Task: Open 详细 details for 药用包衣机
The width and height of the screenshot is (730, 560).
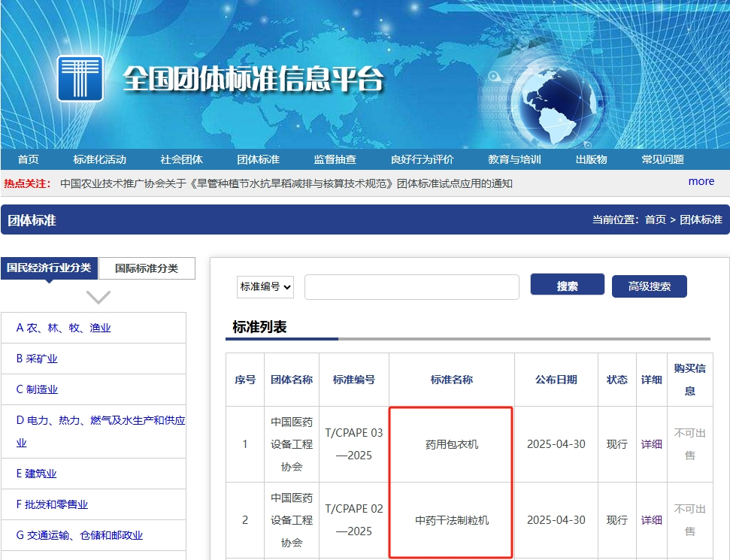Action: (651, 444)
